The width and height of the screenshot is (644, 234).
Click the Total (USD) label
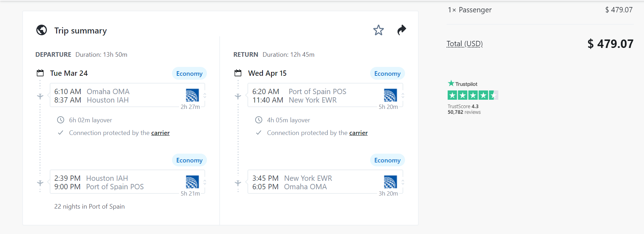[464, 44]
